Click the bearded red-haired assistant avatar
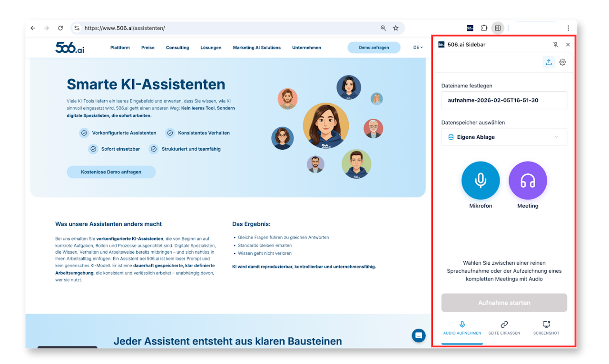This screenshot has height=364, width=609. pos(287,98)
